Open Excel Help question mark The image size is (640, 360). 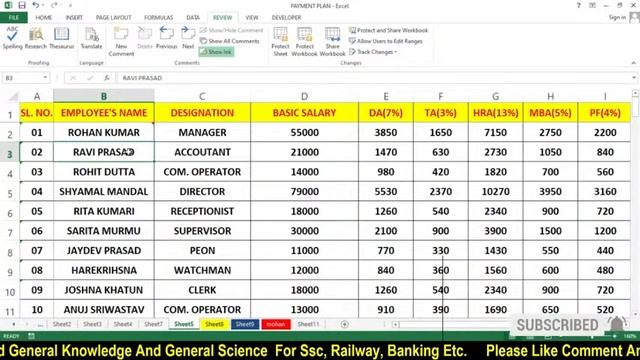pos(578,5)
